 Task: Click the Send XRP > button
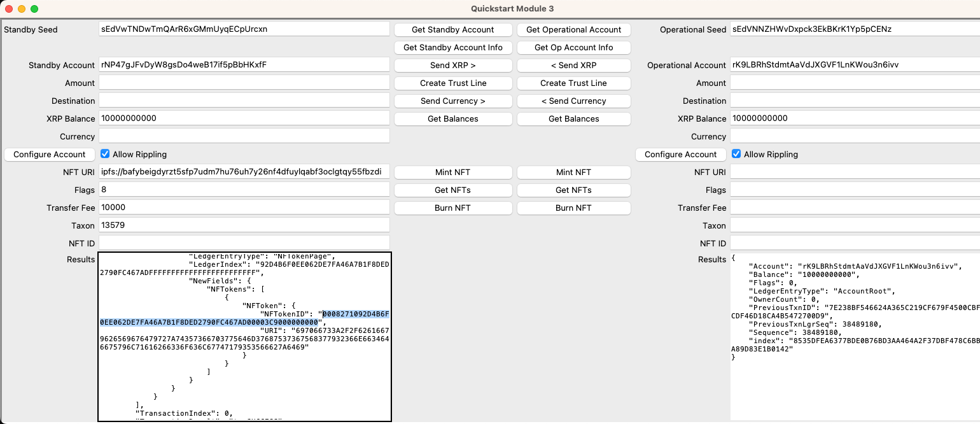tap(452, 66)
